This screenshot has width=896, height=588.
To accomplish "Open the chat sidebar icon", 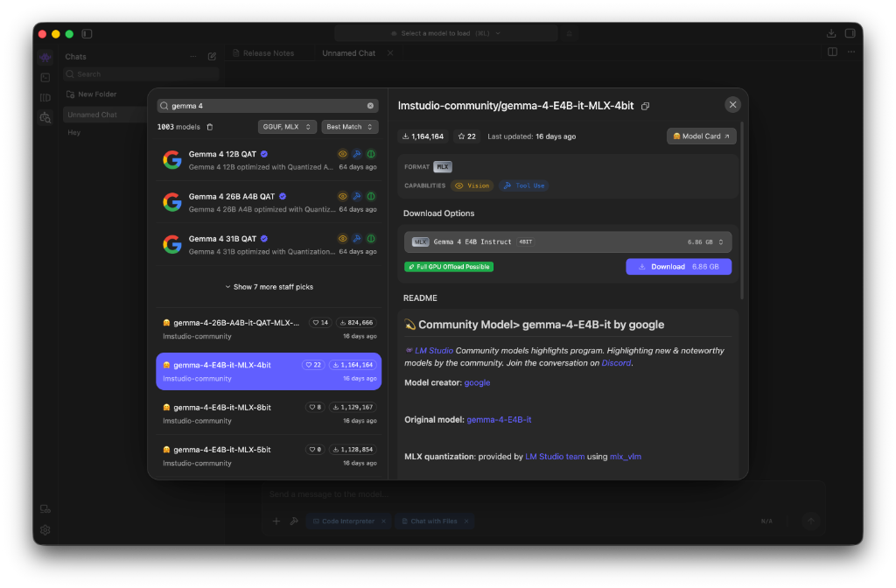I will click(x=45, y=57).
